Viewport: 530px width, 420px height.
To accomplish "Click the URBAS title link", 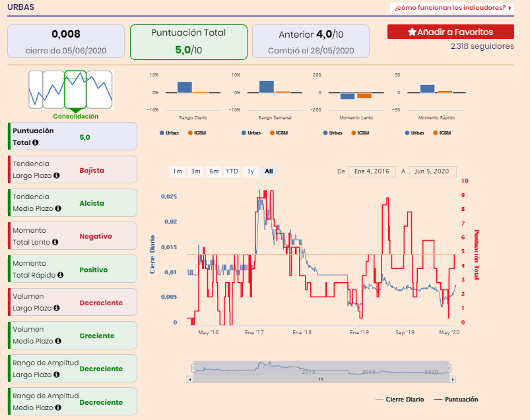I will 20,7.
